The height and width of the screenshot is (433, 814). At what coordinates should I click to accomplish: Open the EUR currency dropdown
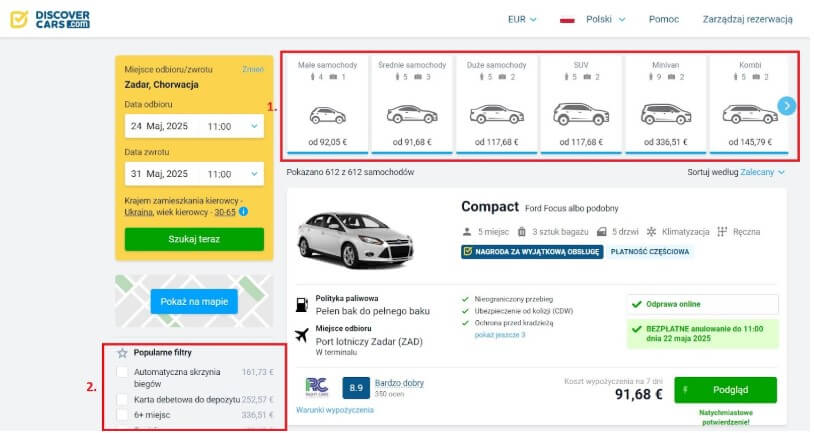tap(522, 19)
